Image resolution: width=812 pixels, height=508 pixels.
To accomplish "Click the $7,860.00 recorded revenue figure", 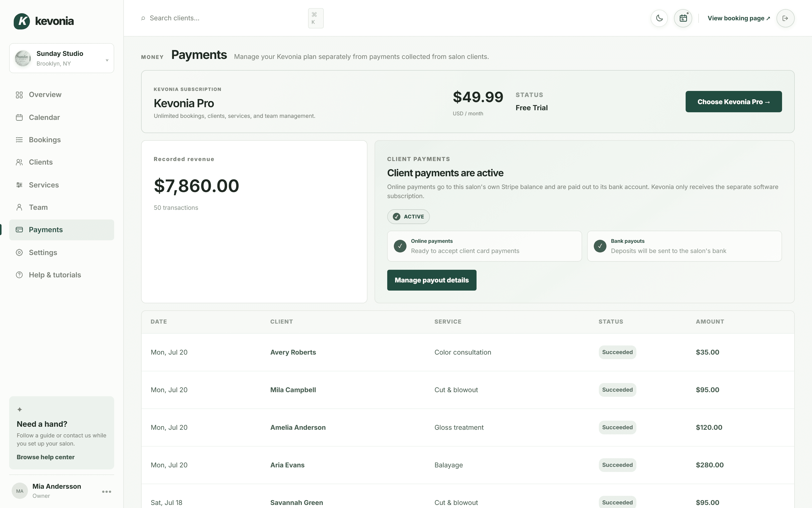I will [196, 186].
